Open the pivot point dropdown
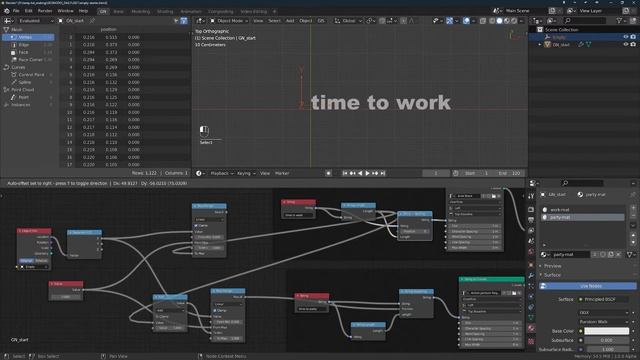 (x=371, y=20)
